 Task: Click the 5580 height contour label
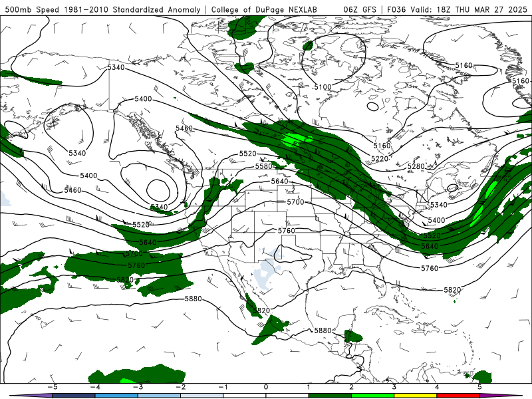264,166
